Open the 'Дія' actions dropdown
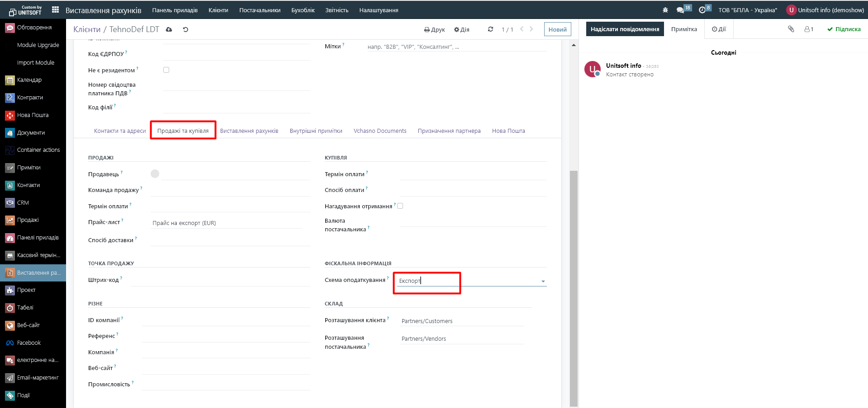This screenshot has height=408, width=868. [462, 29]
